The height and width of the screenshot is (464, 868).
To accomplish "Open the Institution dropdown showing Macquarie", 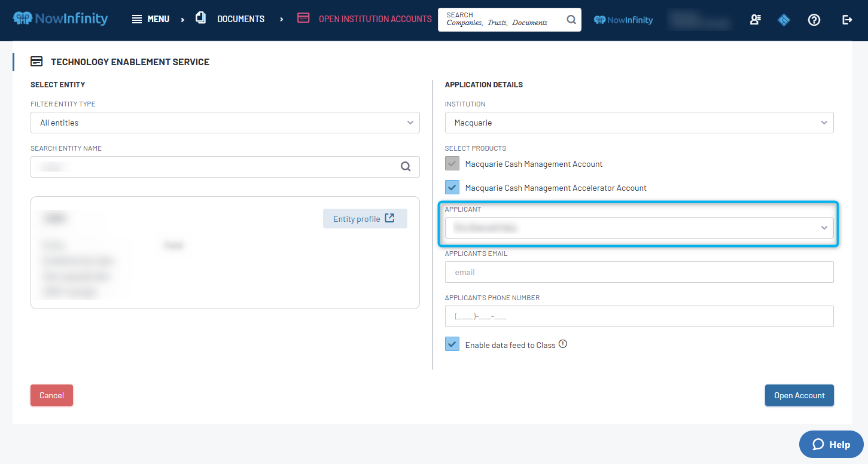I will (639, 123).
